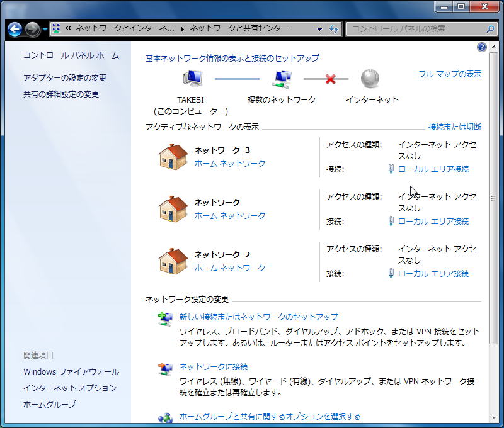Click the ネットワークと共有センター breadcrumb segment
504x428 pixels.
click(x=239, y=28)
